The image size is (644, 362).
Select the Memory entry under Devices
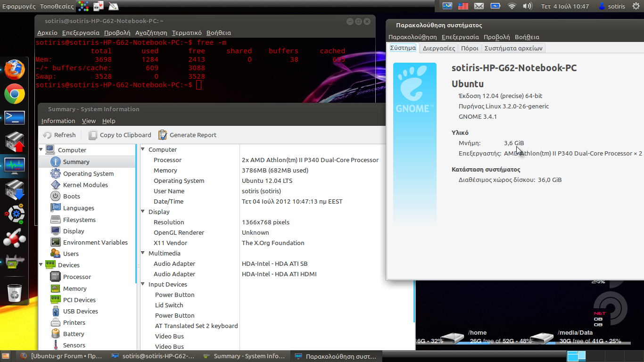point(68,288)
